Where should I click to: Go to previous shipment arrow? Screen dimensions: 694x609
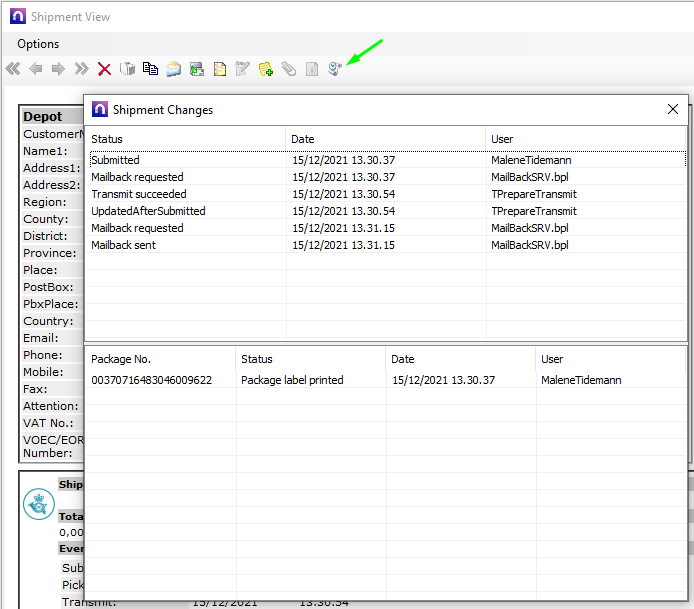click(x=36, y=69)
